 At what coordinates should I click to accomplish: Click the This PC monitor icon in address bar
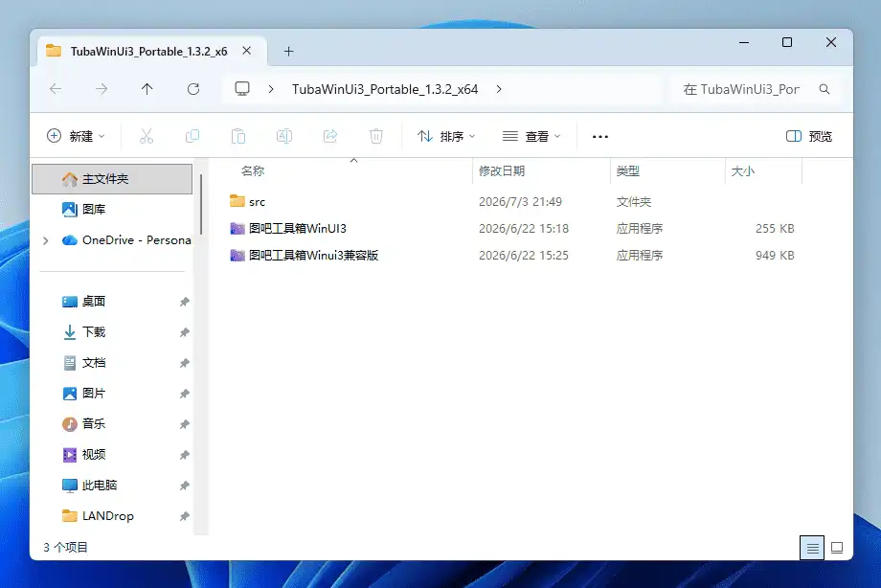[x=242, y=89]
